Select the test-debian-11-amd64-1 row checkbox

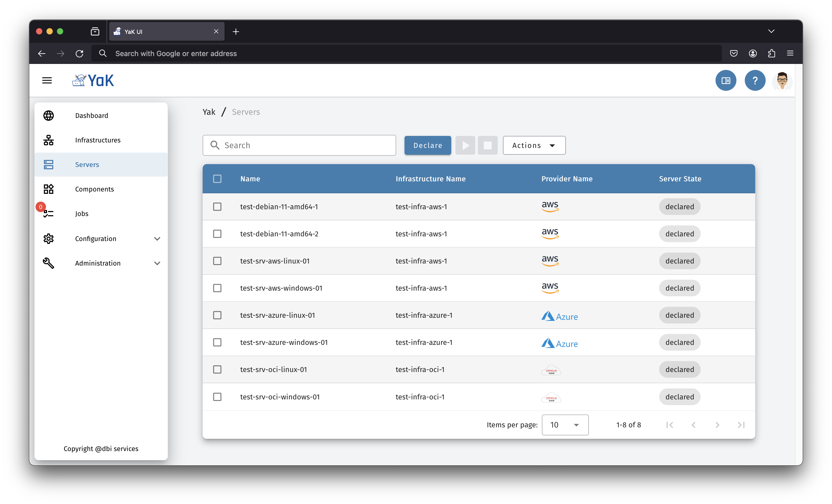(x=217, y=206)
